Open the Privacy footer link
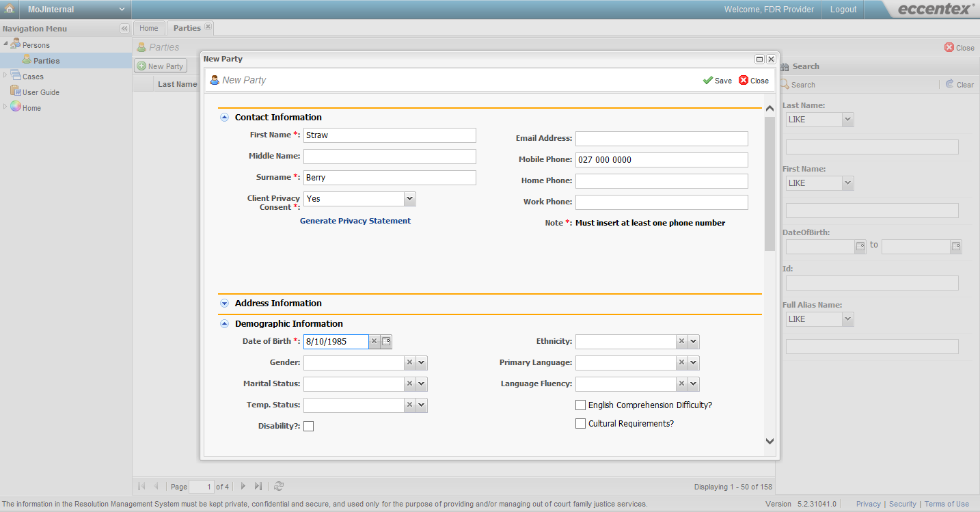The image size is (980, 512). [x=868, y=504]
